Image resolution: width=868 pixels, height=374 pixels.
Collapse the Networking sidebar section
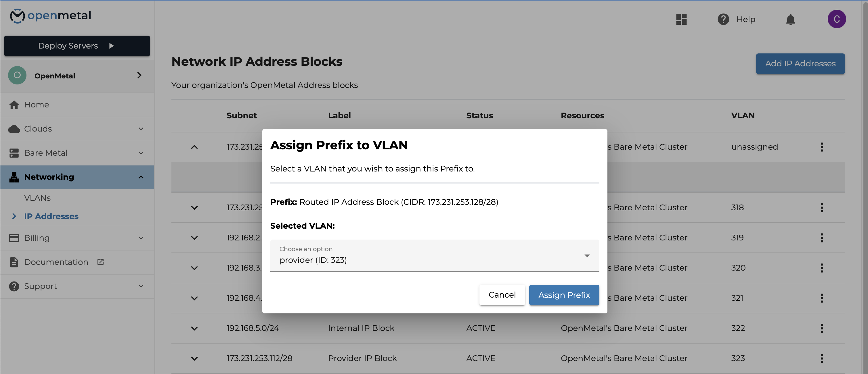141,177
